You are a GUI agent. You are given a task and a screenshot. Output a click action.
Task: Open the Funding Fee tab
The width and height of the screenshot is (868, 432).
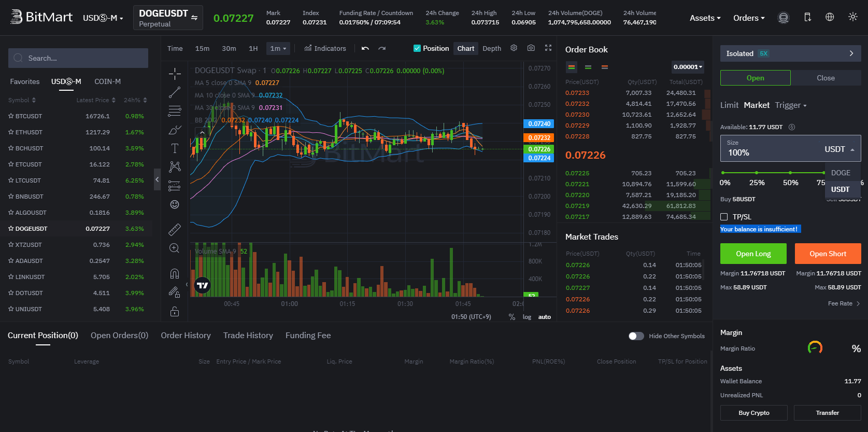point(308,336)
